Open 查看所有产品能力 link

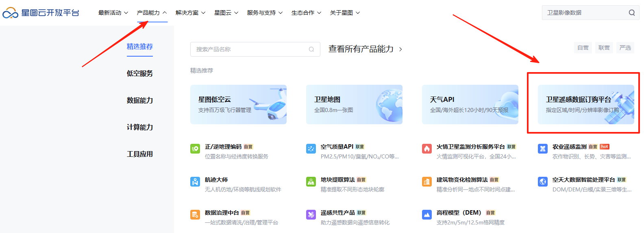(x=365, y=49)
